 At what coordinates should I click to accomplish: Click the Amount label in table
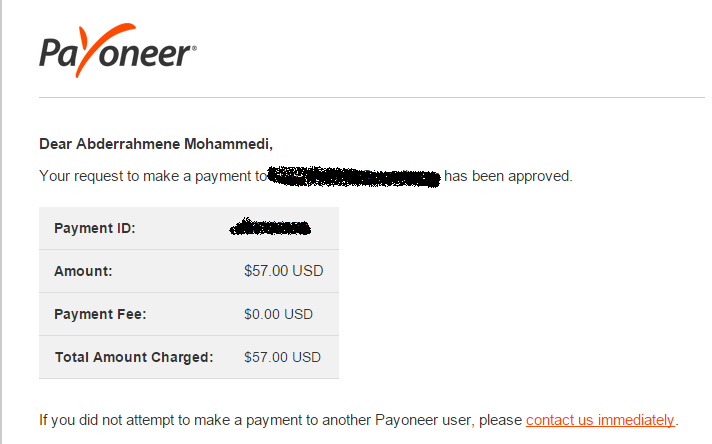click(x=83, y=271)
